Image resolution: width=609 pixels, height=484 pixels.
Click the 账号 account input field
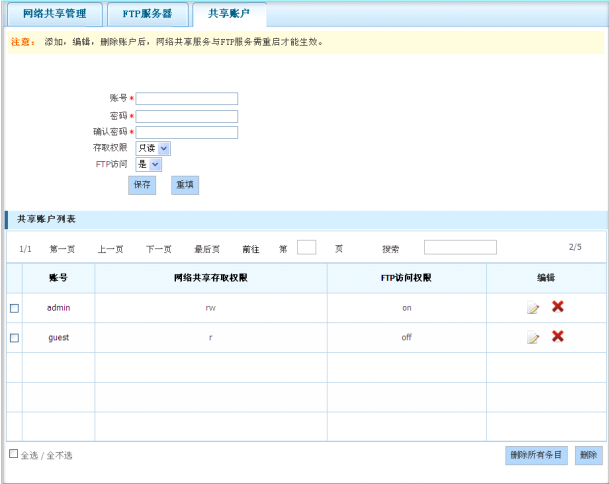pos(187,99)
